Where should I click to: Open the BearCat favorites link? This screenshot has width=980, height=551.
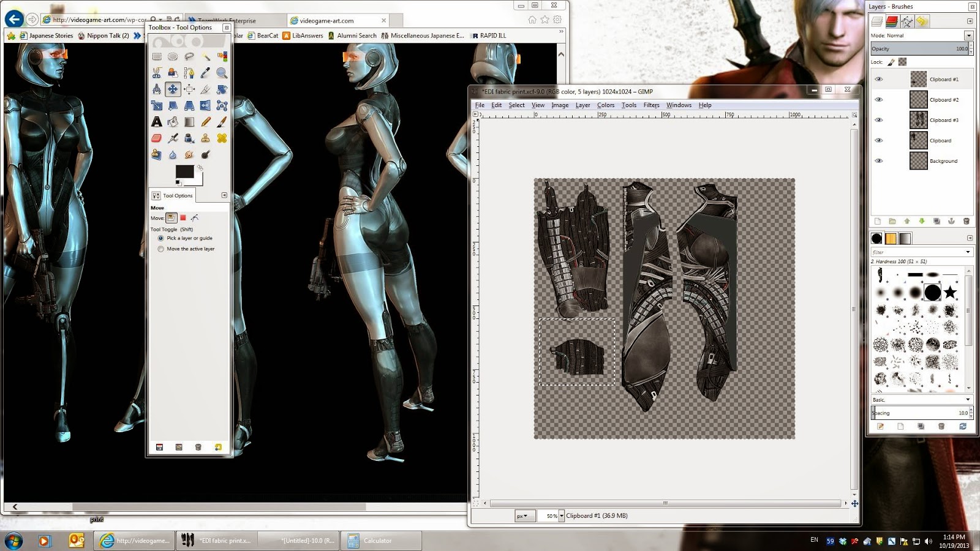263,36
